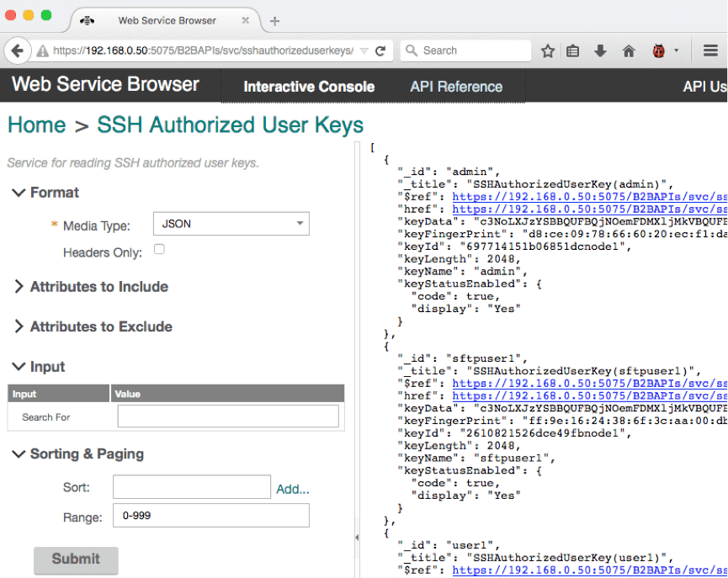Viewport: 728px width, 578px height.
Task: Open the URL history dropdown arrow
Action: coord(364,50)
